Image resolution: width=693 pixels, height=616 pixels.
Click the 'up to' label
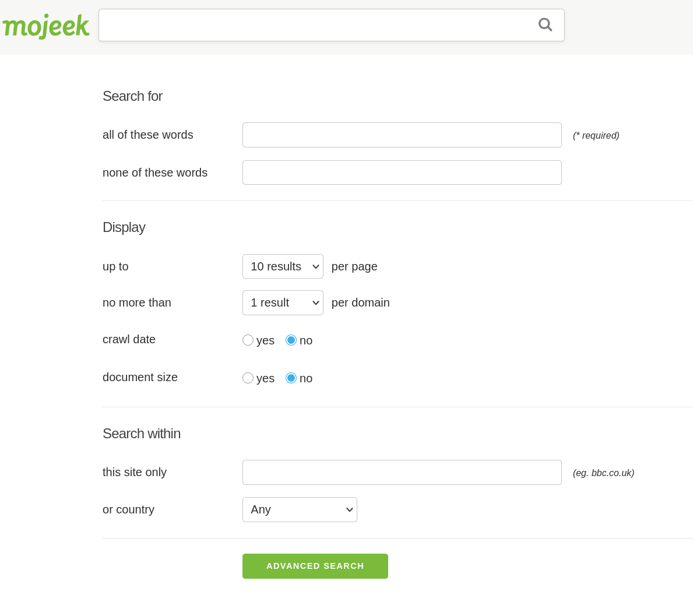[115, 266]
